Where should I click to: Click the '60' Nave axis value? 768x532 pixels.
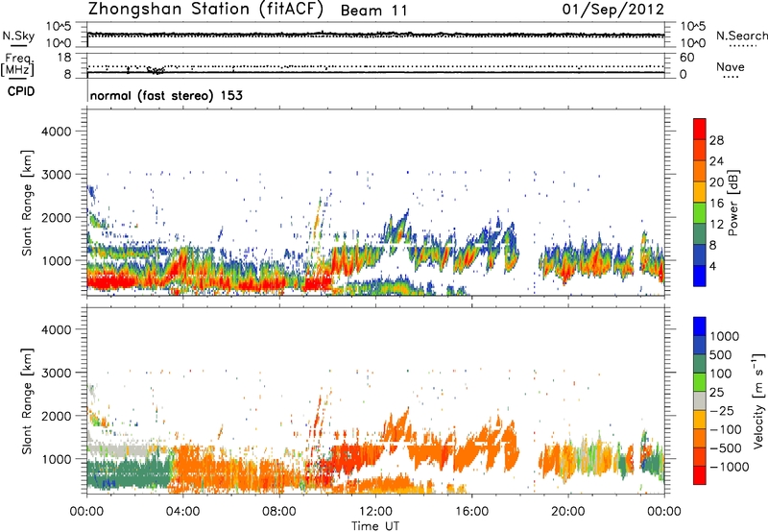686,58
